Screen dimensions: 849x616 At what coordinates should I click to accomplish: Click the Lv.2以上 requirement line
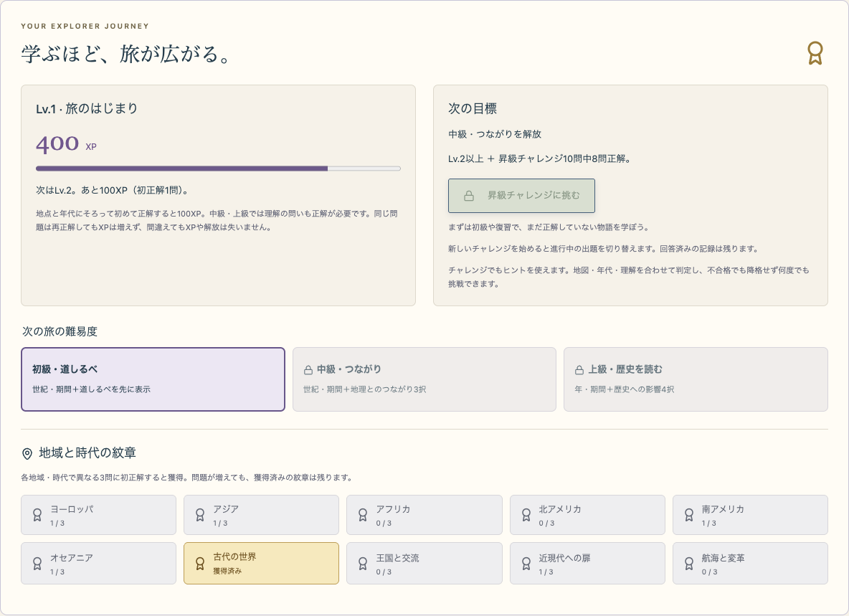click(539, 159)
